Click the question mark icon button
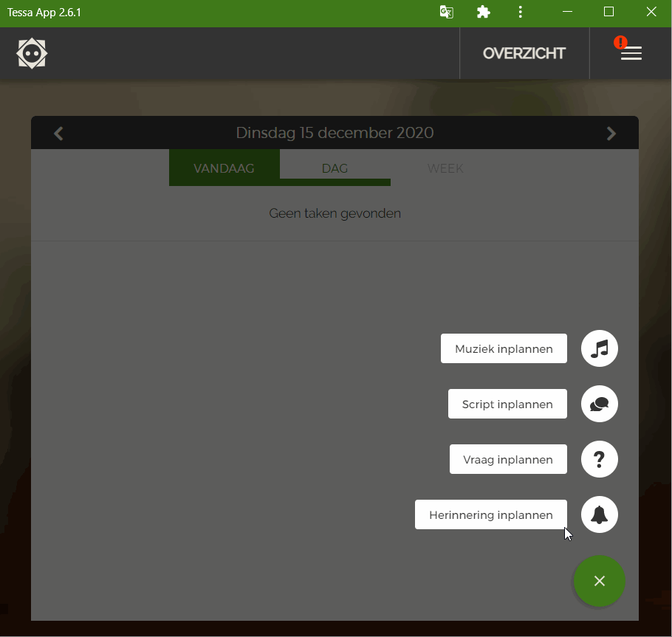The image size is (672, 637). point(599,459)
